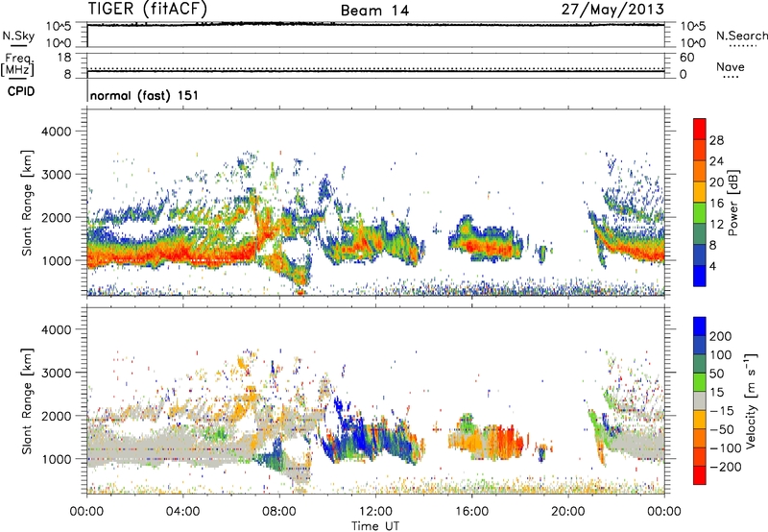The width and height of the screenshot is (768, 532).
Task: Pick the dark blue 100–200 velocity bar segment
Action: coord(700,346)
